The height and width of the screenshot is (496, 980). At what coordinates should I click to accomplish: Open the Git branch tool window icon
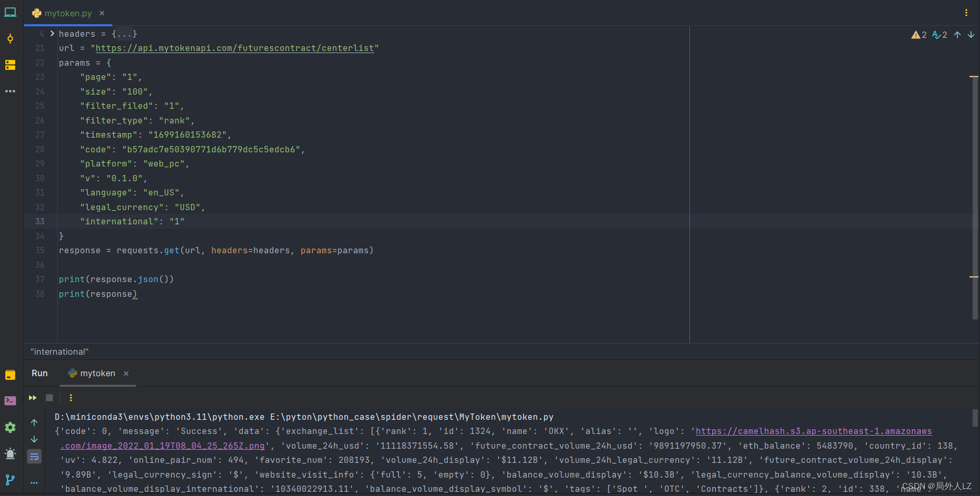point(10,480)
